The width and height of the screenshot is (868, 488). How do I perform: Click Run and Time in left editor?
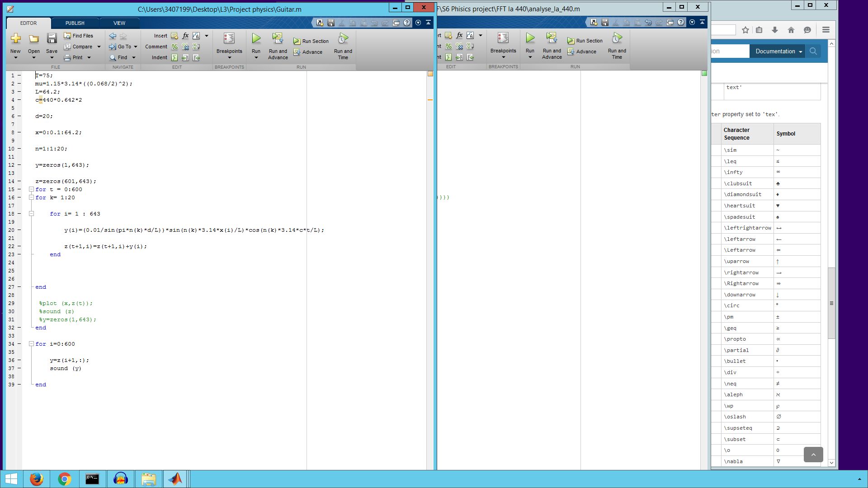343,45
